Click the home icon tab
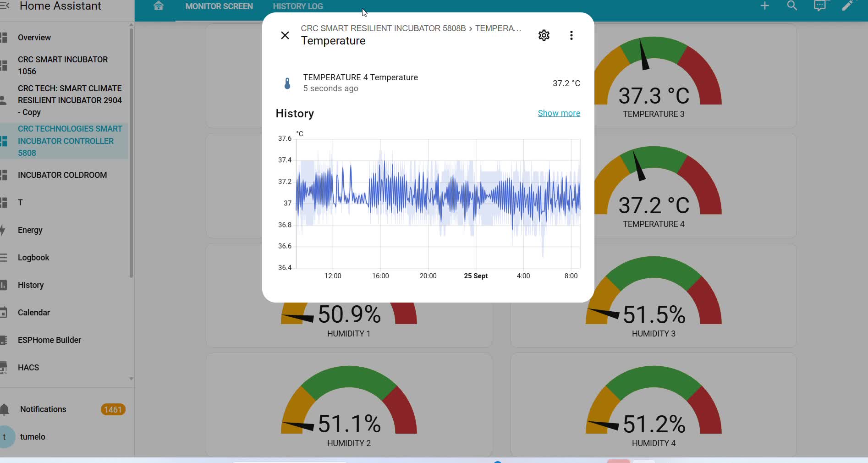This screenshot has width=868, height=463. pyautogui.click(x=159, y=6)
